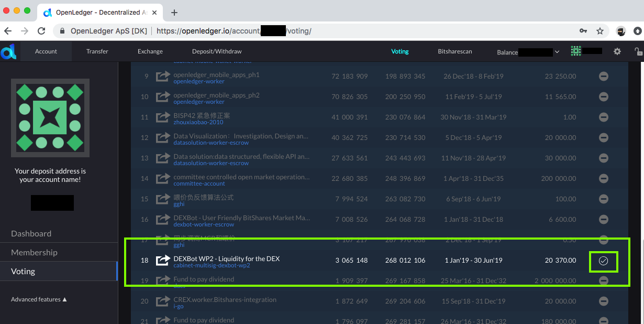Open the Transfer tab
This screenshot has height=324, width=644.
97,51
